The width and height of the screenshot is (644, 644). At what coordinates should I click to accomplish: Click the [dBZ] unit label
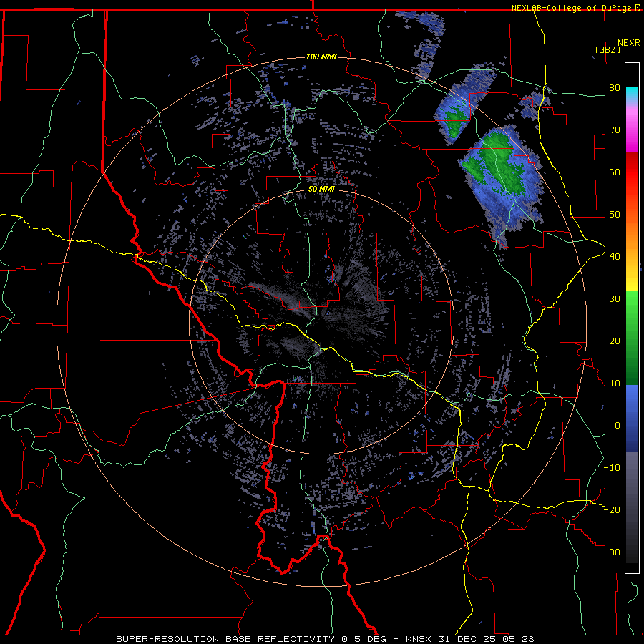pos(608,49)
